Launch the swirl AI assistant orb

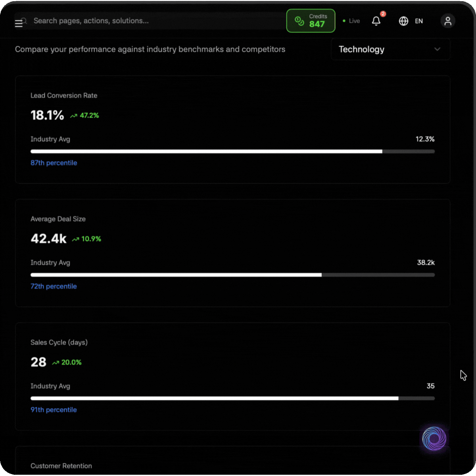tap(434, 439)
